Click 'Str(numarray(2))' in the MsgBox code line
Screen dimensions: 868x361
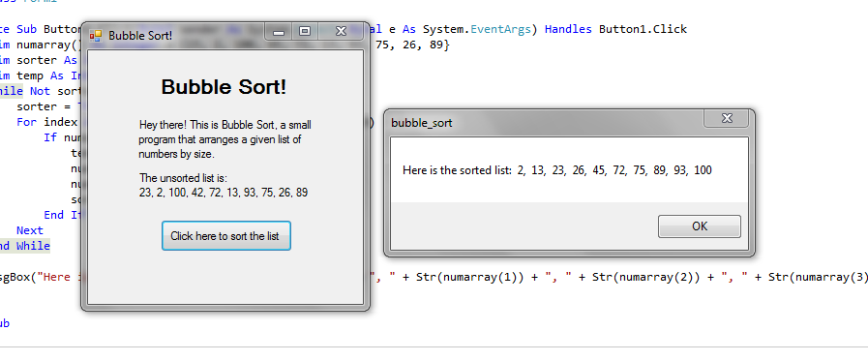pos(646,278)
